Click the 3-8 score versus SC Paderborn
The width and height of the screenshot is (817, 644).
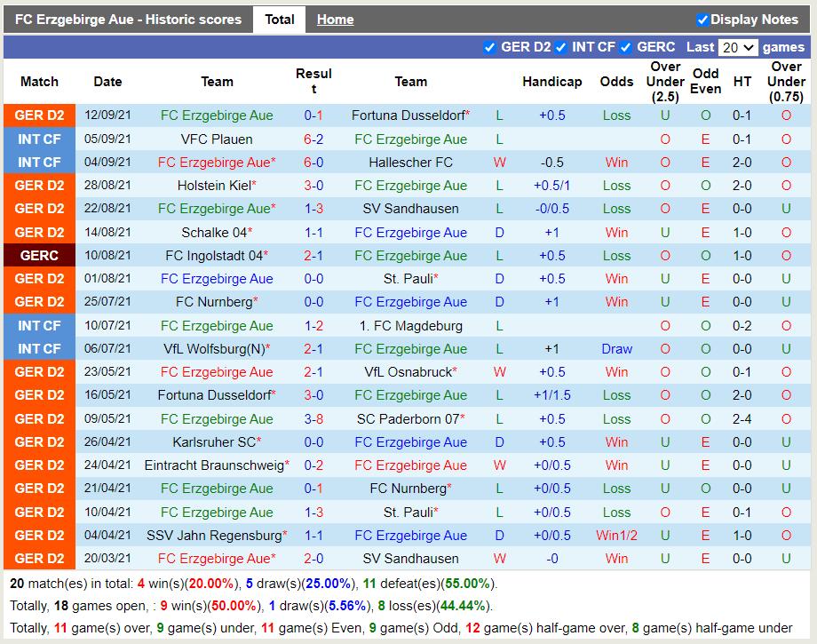(313, 418)
